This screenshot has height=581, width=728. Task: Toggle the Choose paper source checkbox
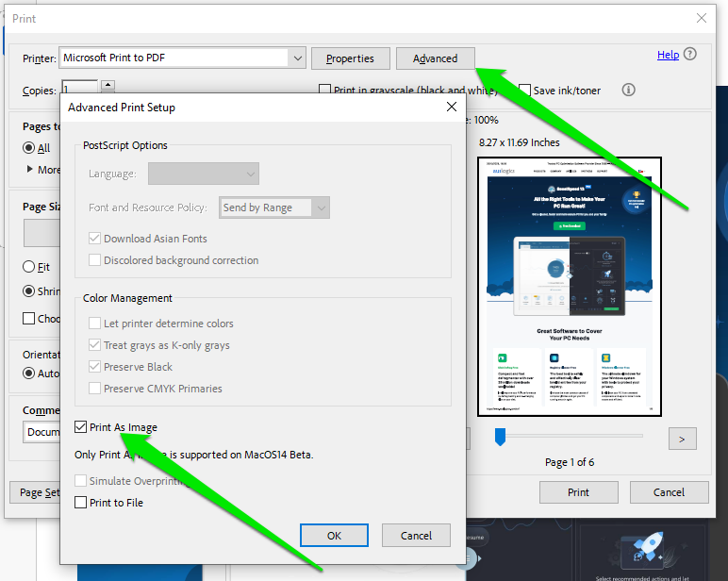click(x=29, y=318)
